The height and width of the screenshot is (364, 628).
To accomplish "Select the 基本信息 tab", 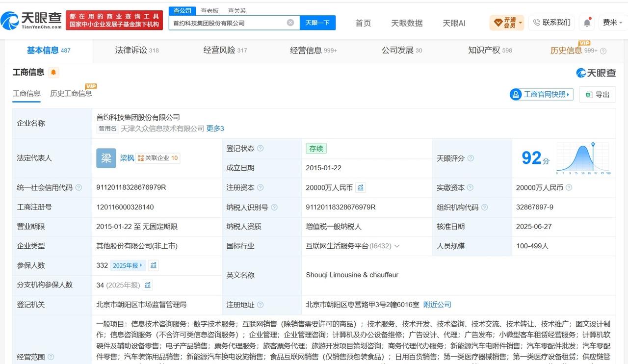I will point(49,50).
